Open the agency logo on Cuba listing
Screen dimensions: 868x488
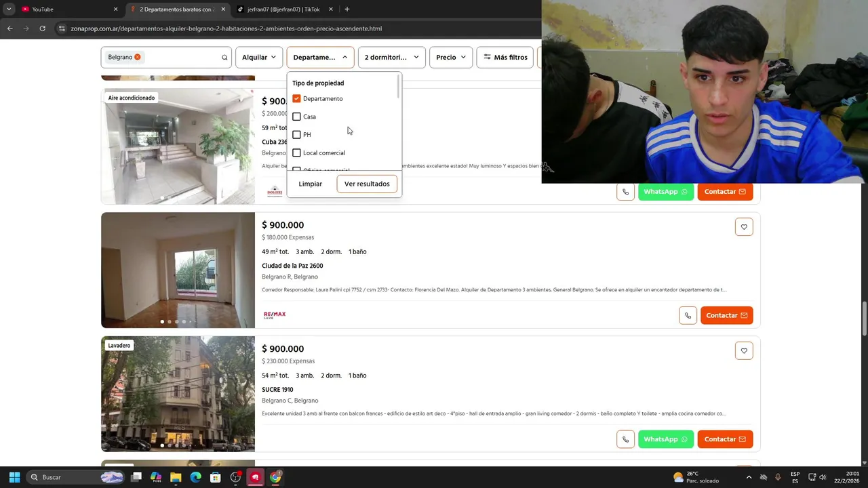pyautogui.click(x=275, y=191)
